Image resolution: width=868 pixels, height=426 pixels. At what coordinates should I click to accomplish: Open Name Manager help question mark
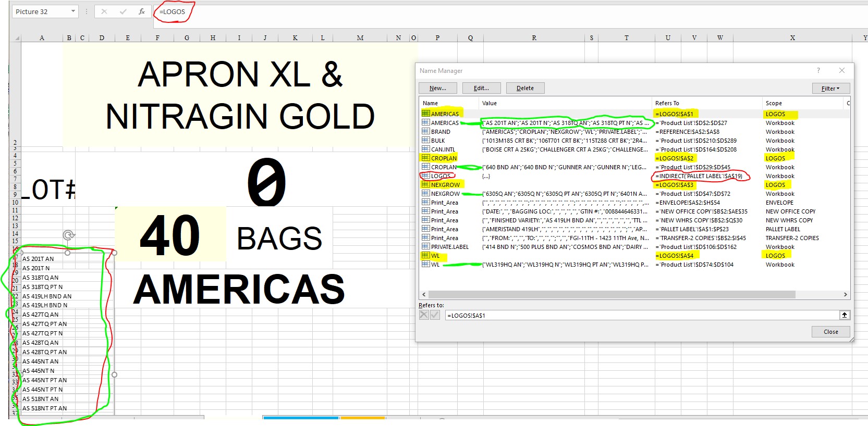(818, 70)
